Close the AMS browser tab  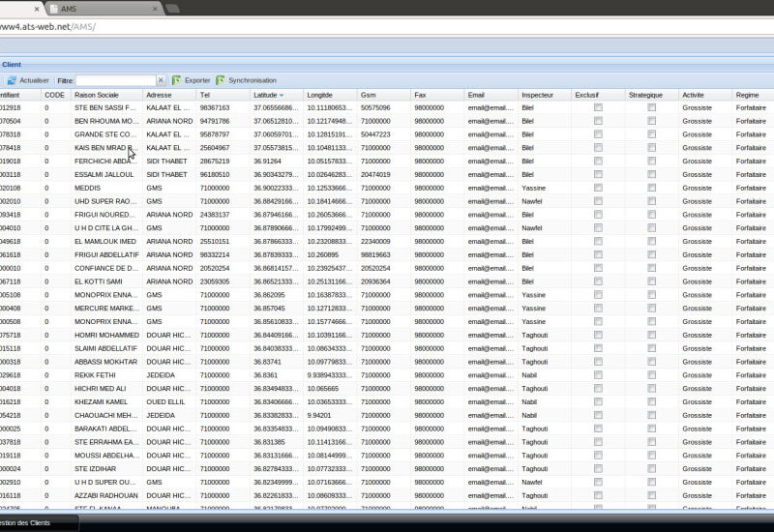pos(152,8)
